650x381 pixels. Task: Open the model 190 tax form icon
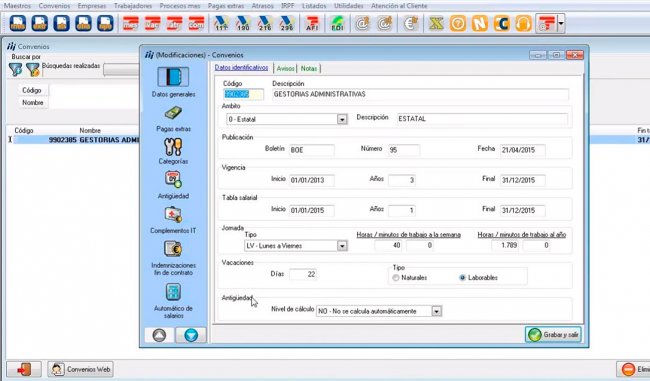tap(243, 24)
